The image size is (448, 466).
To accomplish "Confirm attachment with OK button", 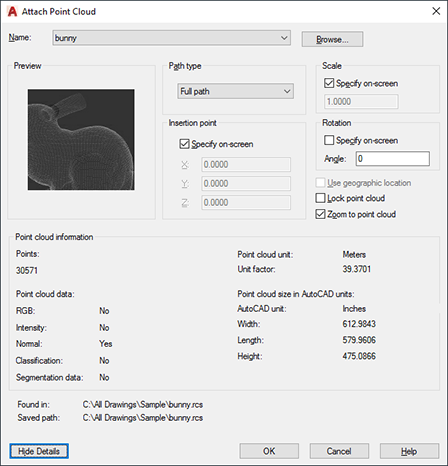I will [269, 451].
